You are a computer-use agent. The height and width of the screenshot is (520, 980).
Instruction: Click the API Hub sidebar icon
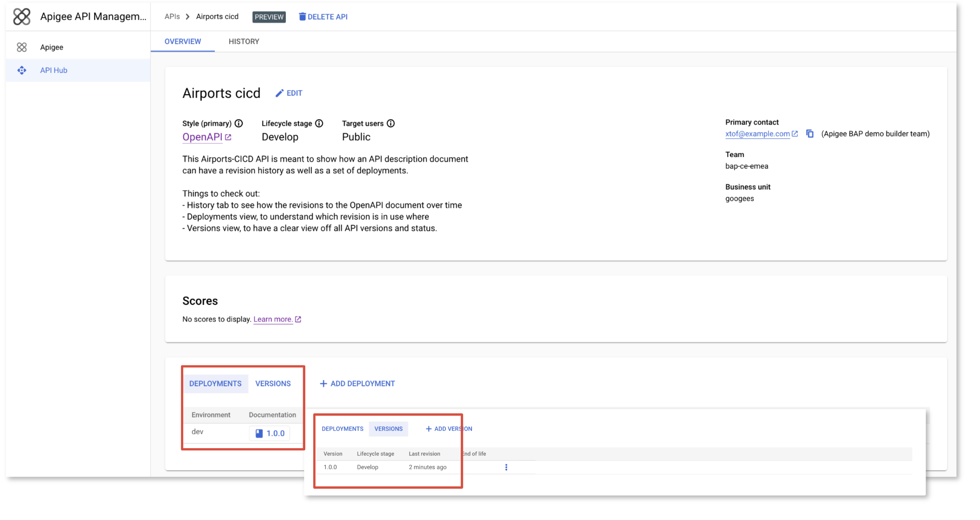coord(22,70)
